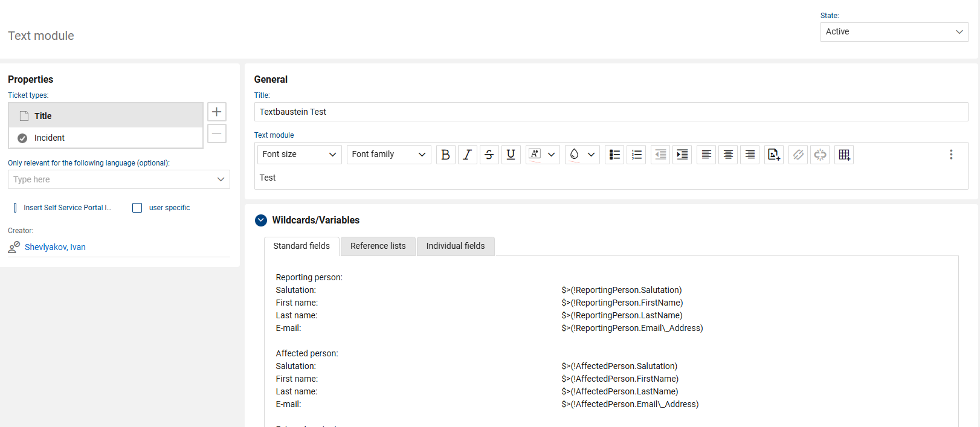Click the ReportingPerson.LastName wildcard

[622, 315]
